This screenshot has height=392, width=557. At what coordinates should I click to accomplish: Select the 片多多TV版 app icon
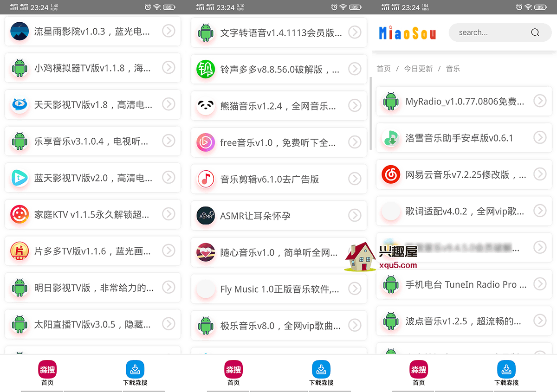[x=19, y=251]
